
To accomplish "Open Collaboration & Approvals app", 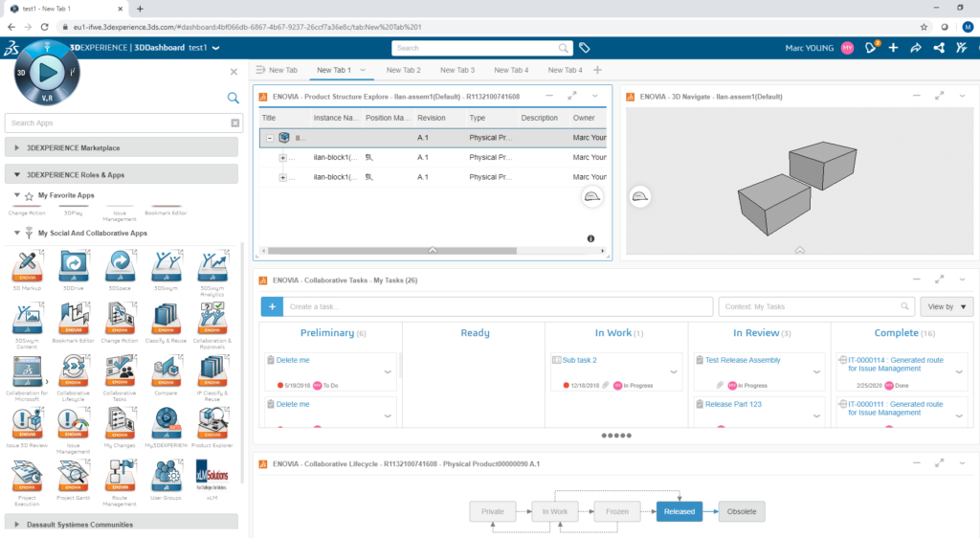I will 212,320.
